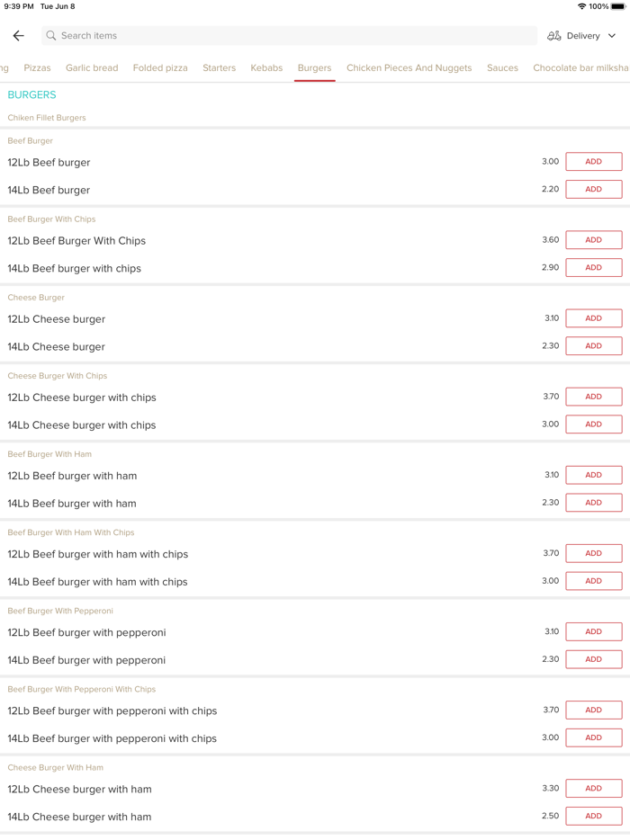Add 12Lb Beef burger to order
This screenshot has width=630, height=840.
593,162
